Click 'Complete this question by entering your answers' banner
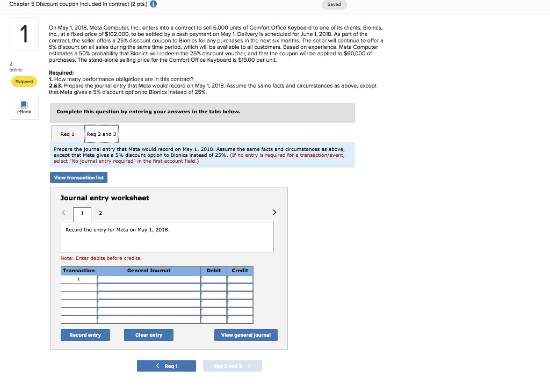This screenshot has height=392, width=550. (202, 113)
